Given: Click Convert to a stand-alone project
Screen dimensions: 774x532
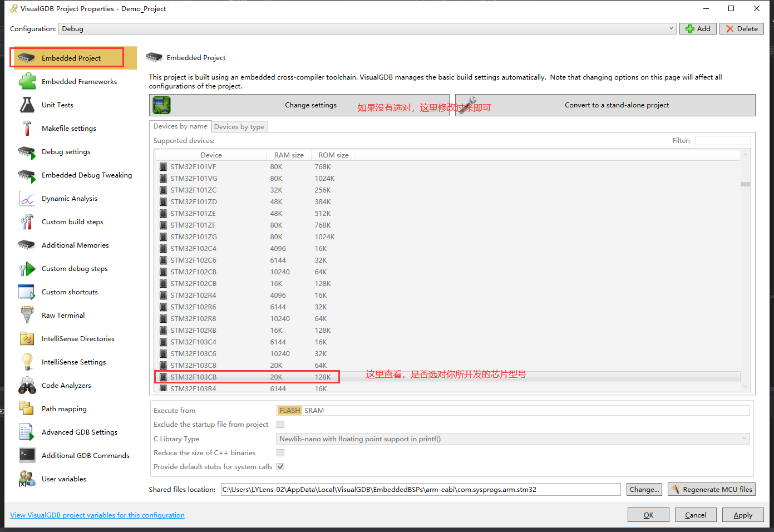Looking at the screenshot, I should [605, 105].
